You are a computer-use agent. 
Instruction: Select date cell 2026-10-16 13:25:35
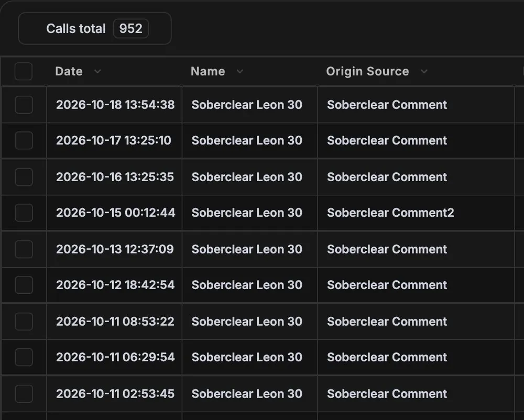click(x=115, y=176)
